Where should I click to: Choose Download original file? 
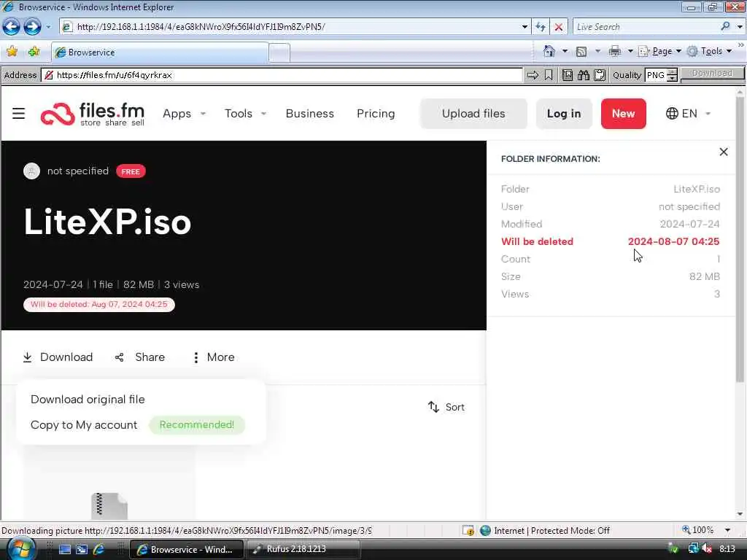88,399
